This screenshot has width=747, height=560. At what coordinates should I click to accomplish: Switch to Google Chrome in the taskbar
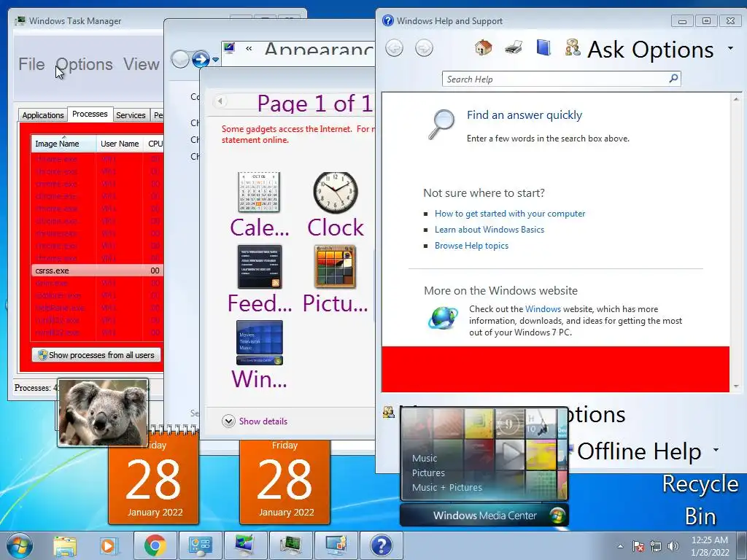pyautogui.click(x=155, y=545)
